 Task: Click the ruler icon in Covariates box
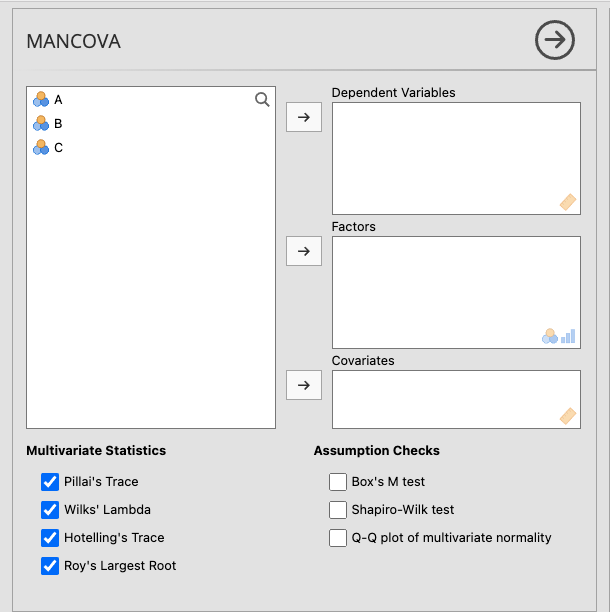567,415
